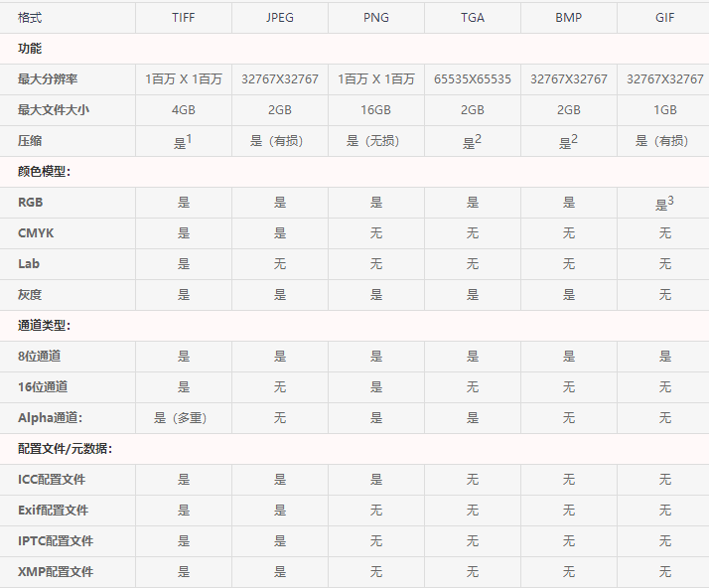
Task: Click the TGA column header
Action: click(473, 18)
